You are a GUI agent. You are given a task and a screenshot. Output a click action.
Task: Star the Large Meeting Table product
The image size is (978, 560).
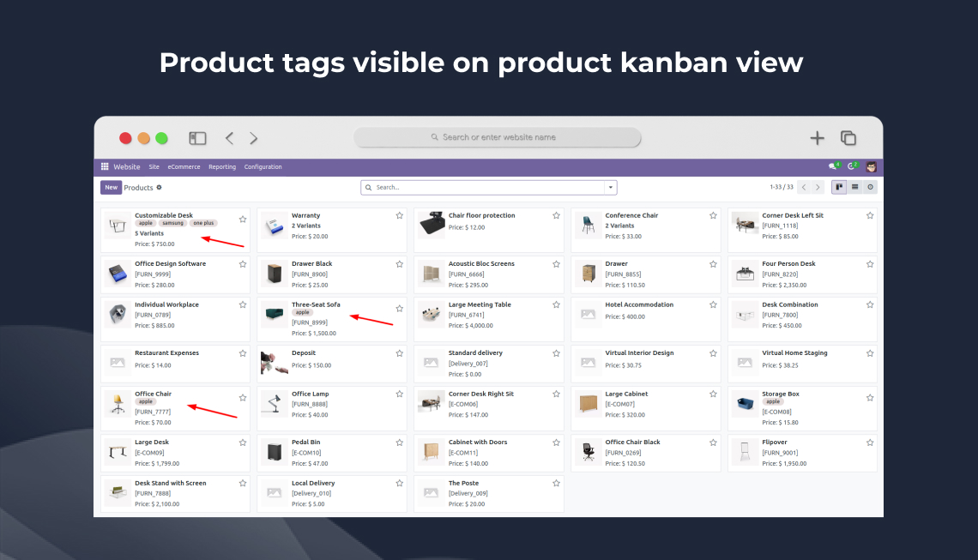[x=556, y=304]
